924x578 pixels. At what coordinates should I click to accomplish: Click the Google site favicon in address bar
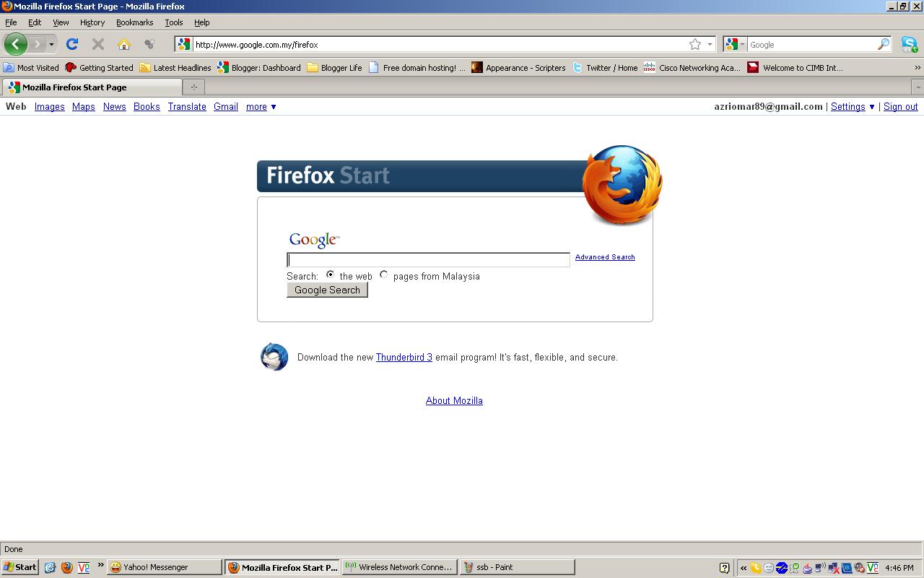tap(184, 44)
